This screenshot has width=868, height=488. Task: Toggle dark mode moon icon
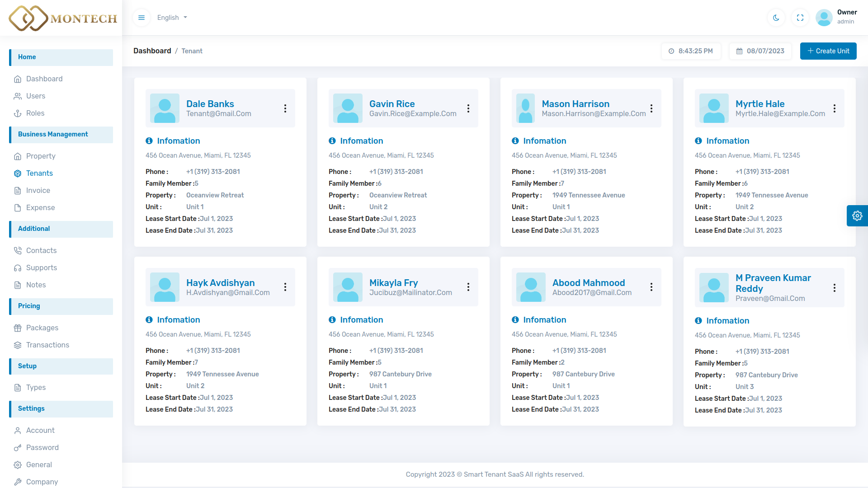click(x=776, y=18)
